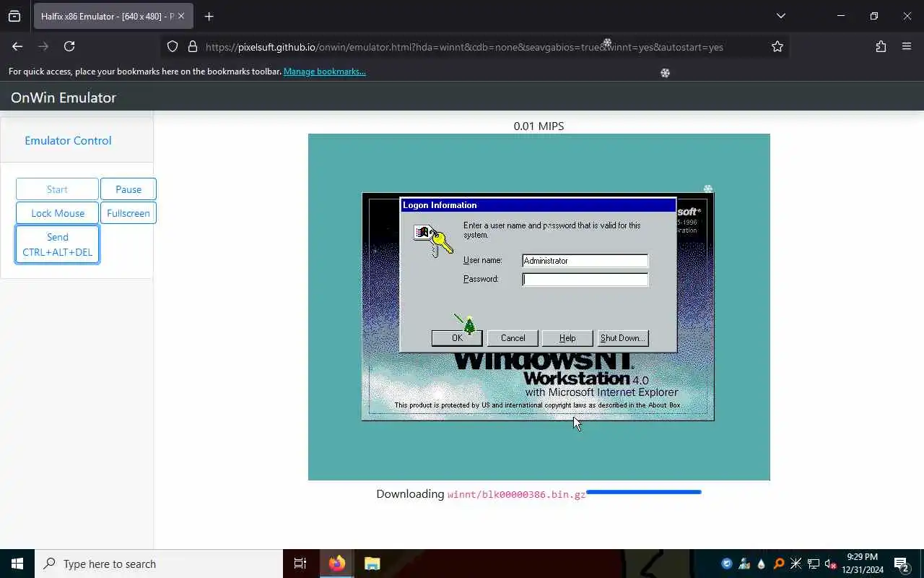
Task: Open the notification center icon
Action: (x=902, y=564)
